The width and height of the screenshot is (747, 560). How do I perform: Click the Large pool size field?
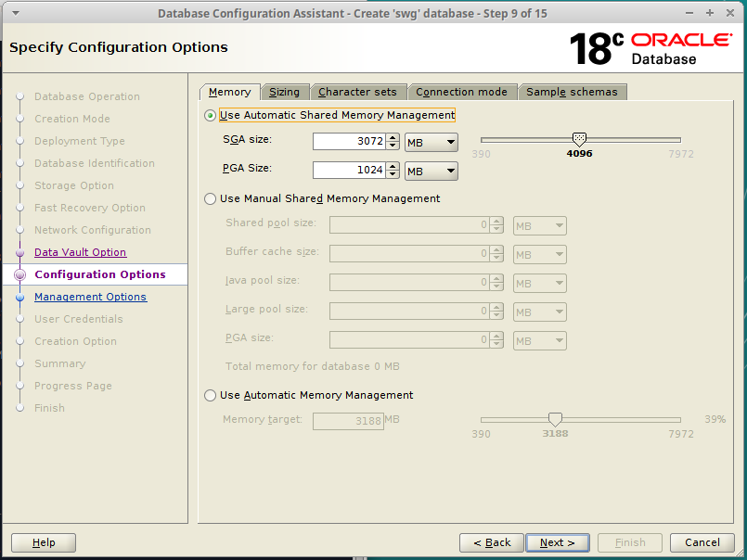pyautogui.click(x=410, y=312)
